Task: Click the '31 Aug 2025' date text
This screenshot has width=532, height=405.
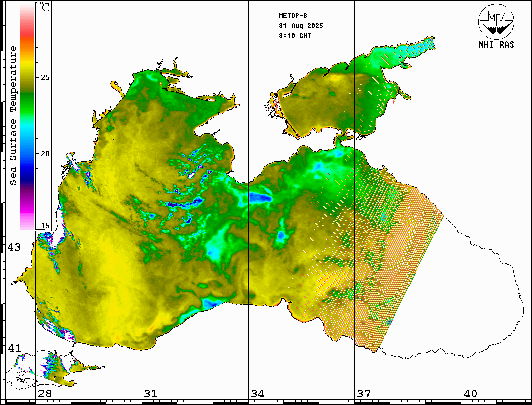Action: pos(301,26)
